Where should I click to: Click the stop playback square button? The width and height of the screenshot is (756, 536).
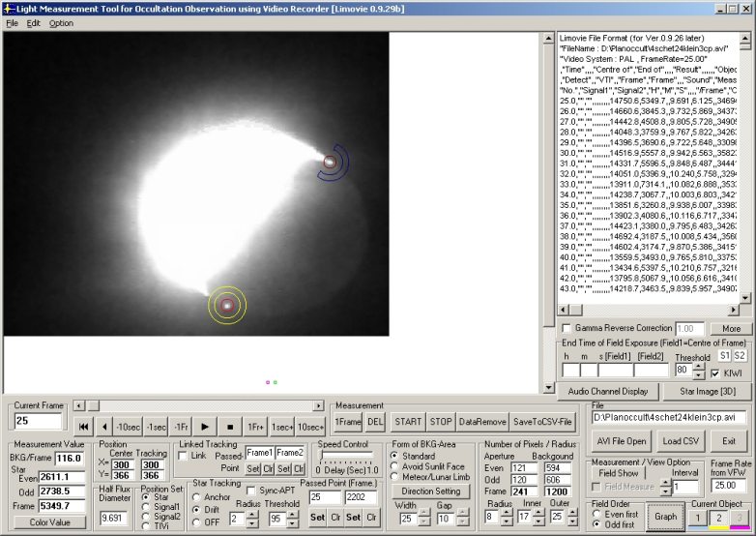click(230, 427)
